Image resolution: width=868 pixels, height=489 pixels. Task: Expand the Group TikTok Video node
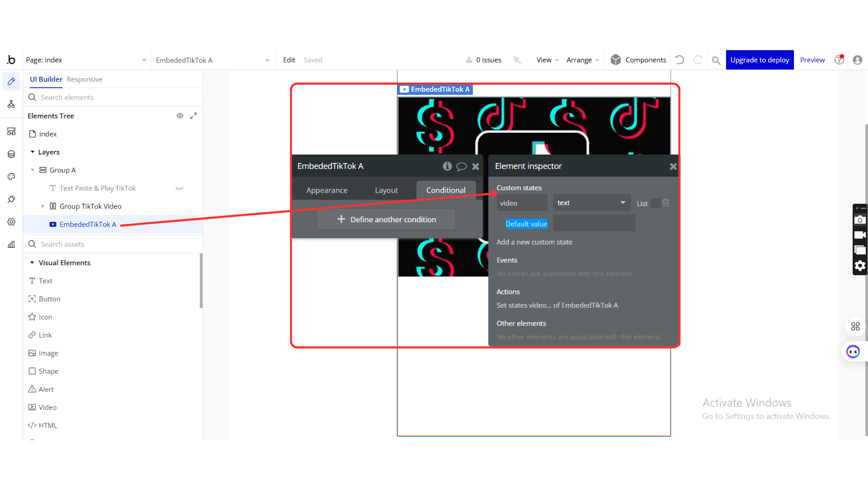tap(43, 206)
